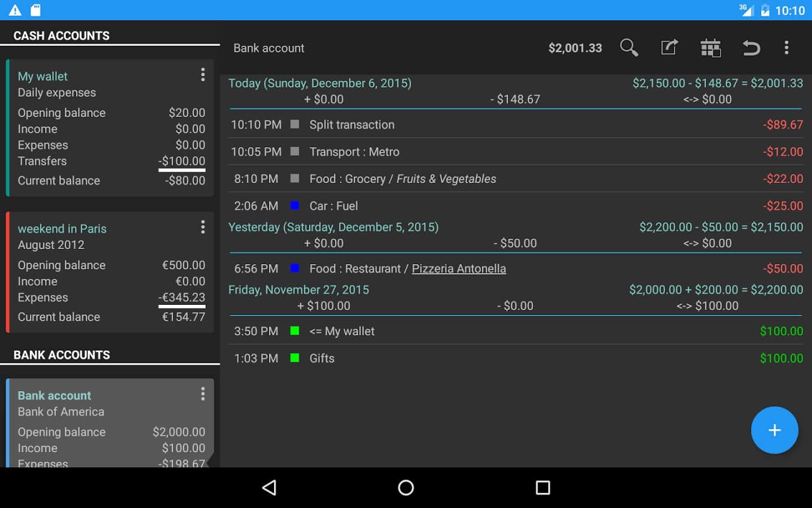Open the recent apps square button
The width and height of the screenshot is (812, 508).
pyautogui.click(x=542, y=488)
